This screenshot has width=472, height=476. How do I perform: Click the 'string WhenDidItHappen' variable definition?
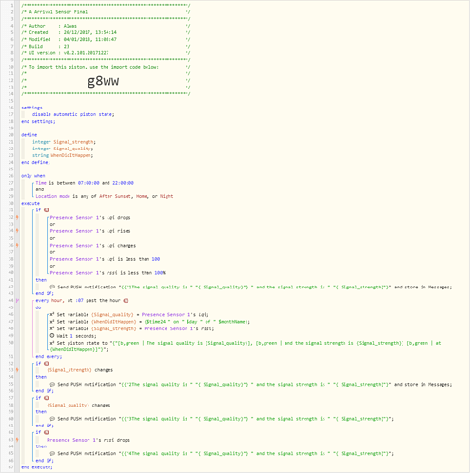click(x=63, y=155)
